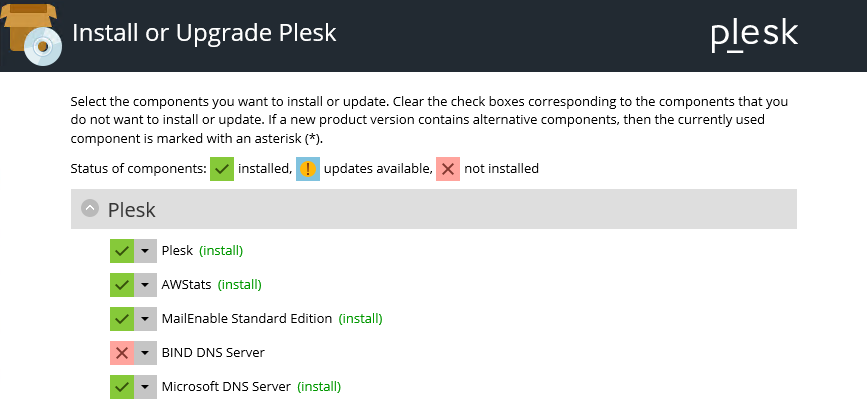Click the MailEnable Standard Edition label
The height and width of the screenshot is (408, 867).
246,319
